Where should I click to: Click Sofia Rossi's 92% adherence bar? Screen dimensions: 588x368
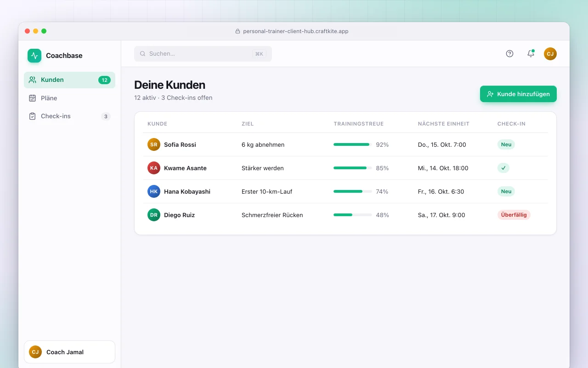click(x=353, y=144)
